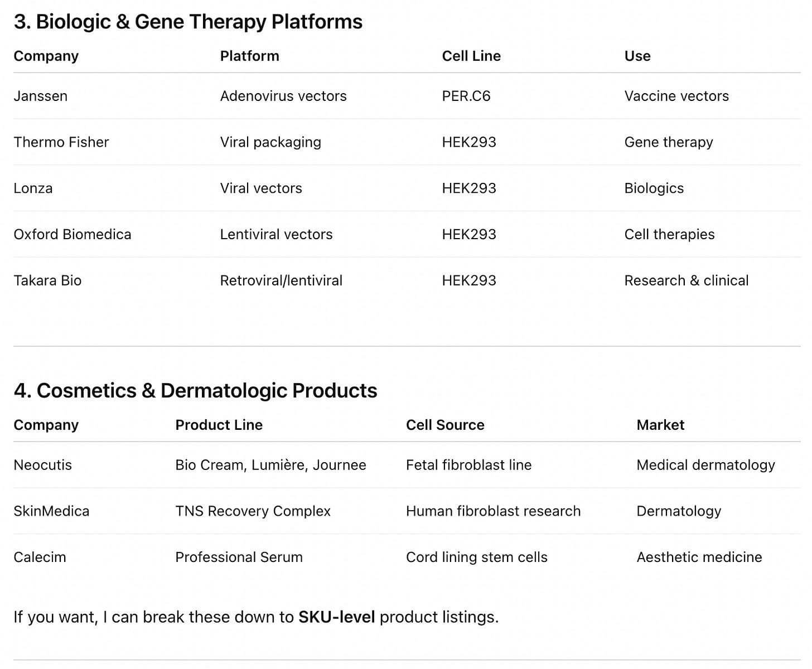Click the Cell Line column header
The width and height of the screenshot is (812, 669).
click(x=471, y=56)
